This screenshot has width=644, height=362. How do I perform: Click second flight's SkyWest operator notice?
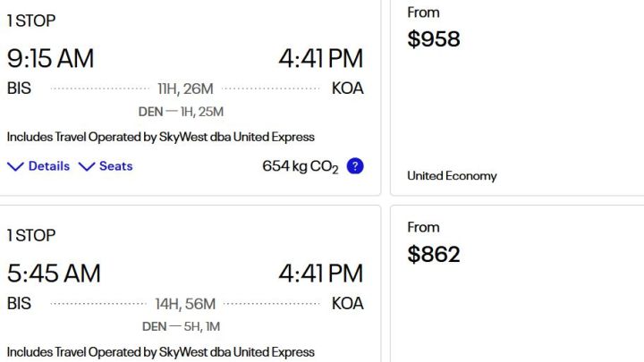[x=161, y=352]
